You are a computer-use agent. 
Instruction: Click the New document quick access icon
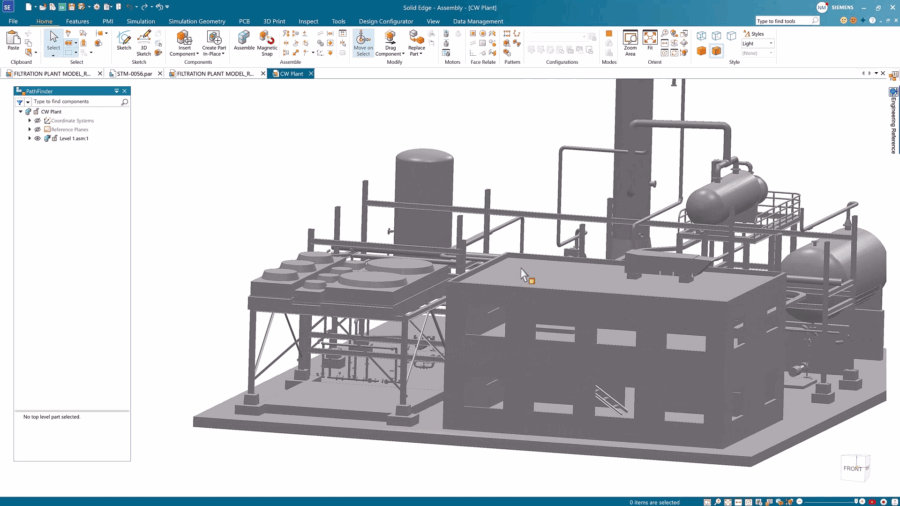coord(28,7)
